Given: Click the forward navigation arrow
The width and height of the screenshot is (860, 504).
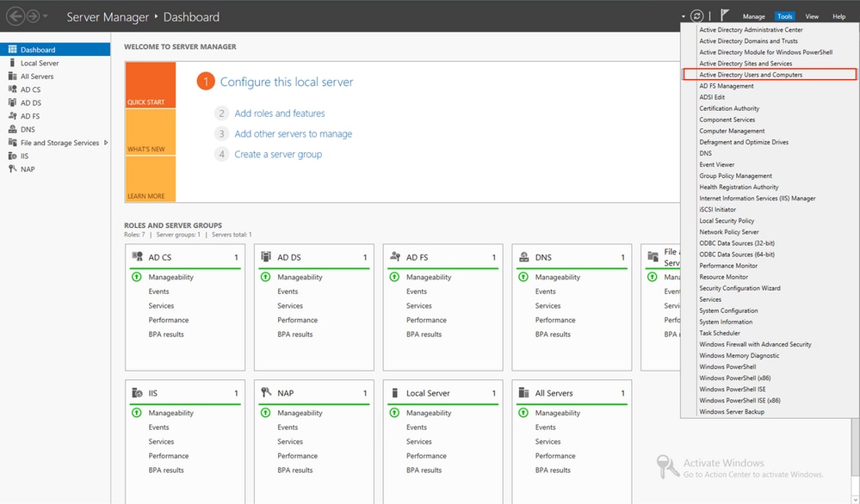Looking at the screenshot, I should pos(33,16).
